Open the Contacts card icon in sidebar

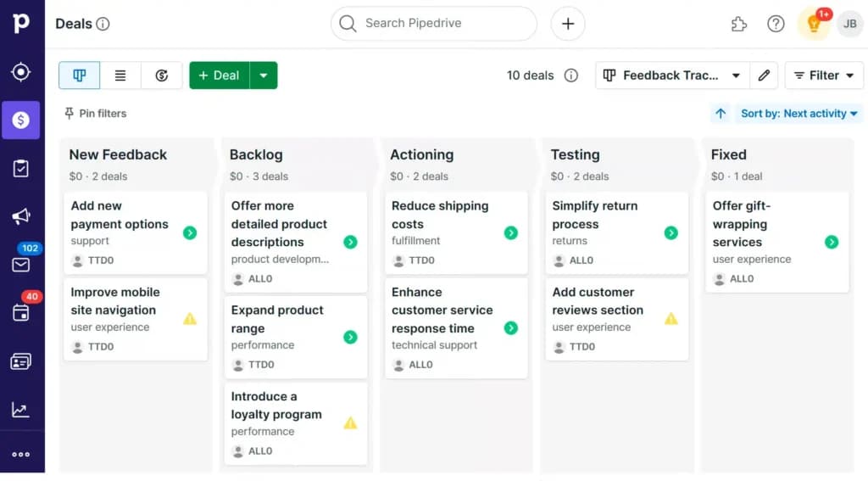tap(21, 362)
